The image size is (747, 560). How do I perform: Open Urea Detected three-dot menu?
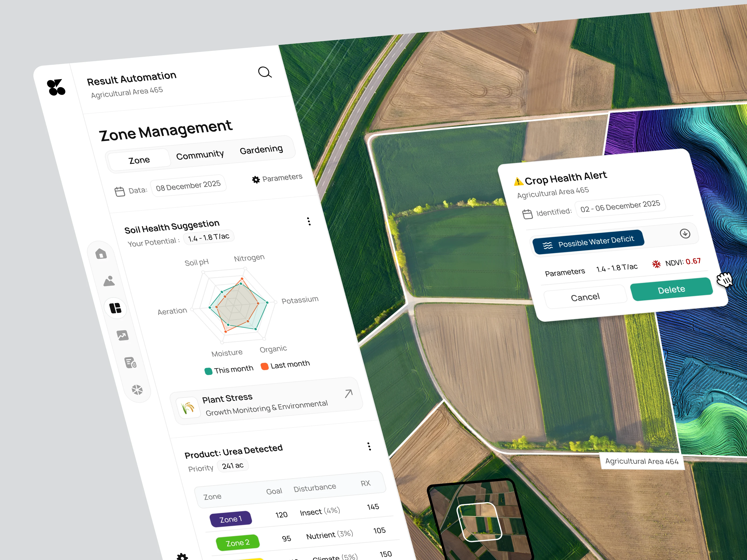pyautogui.click(x=369, y=446)
